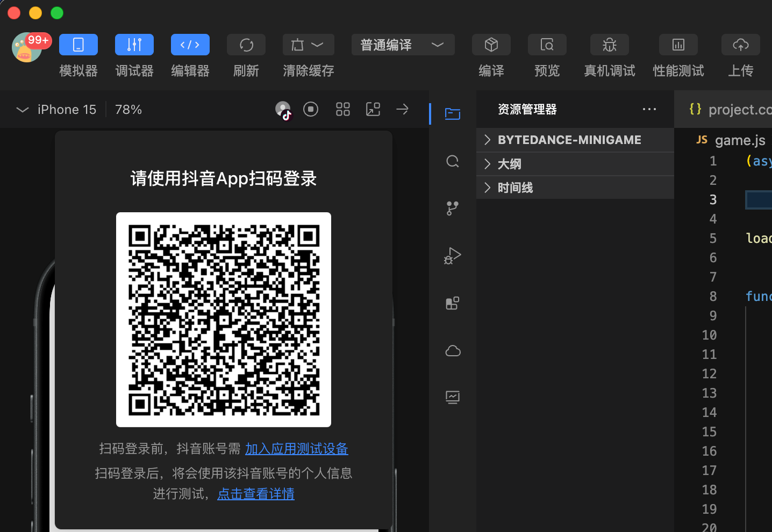The width and height of the screenshot is (772, 532).
Task: Click the macOS green fullscreen window button
Action: [57, 13]
